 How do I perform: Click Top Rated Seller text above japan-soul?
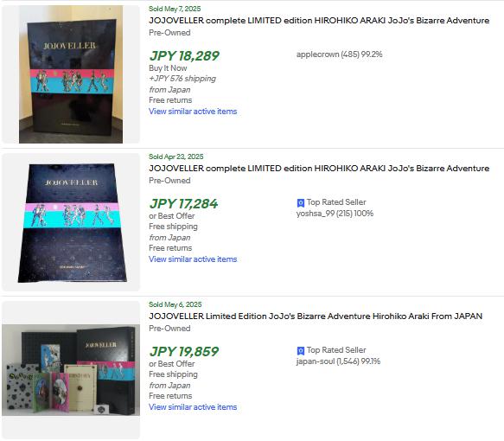[x=336, y=350]
